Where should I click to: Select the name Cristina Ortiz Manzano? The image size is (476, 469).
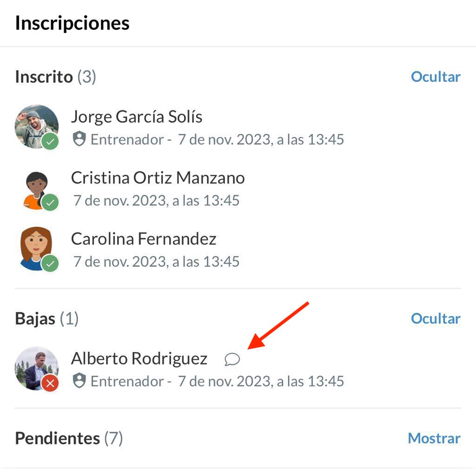click(x=158, y=178)
